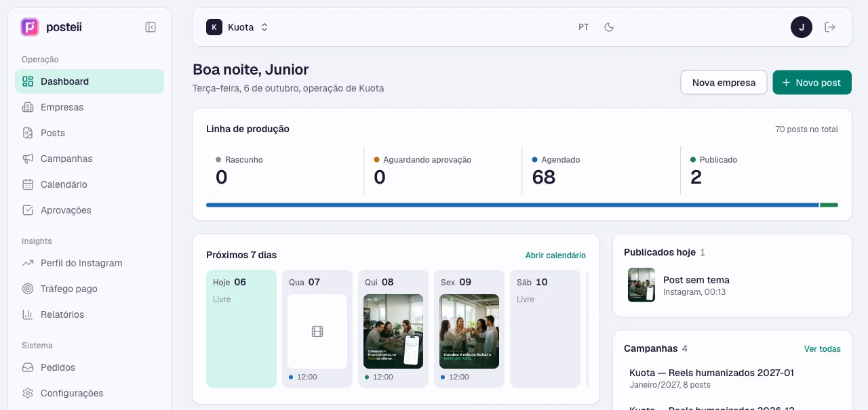Open Calendário from sidebar
868x410 pixels.
90,184
